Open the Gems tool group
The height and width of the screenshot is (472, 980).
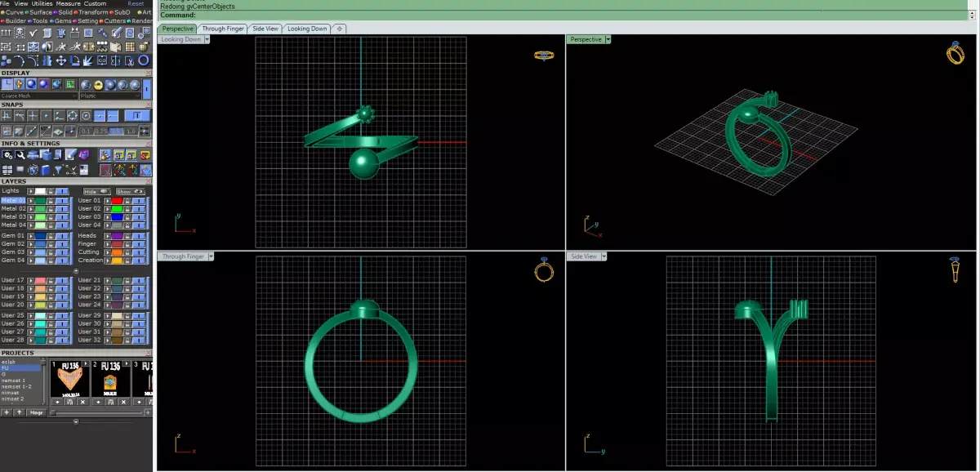(62, 20)
